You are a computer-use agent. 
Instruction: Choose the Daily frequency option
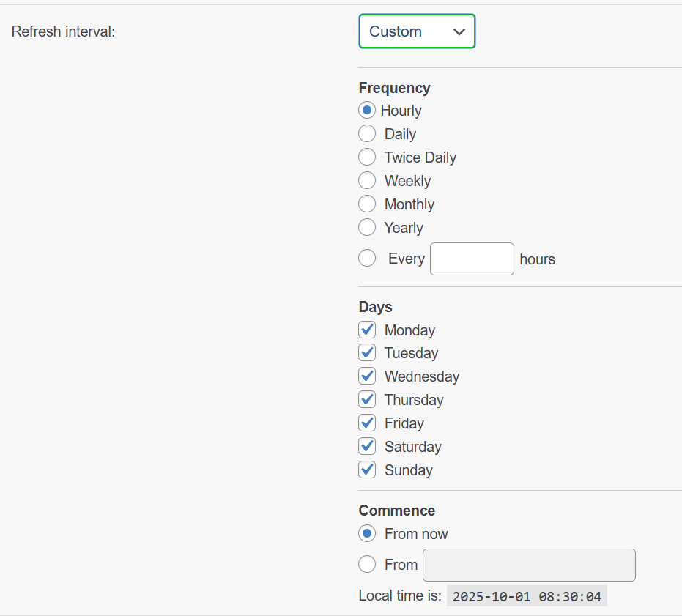click(367, 134)
